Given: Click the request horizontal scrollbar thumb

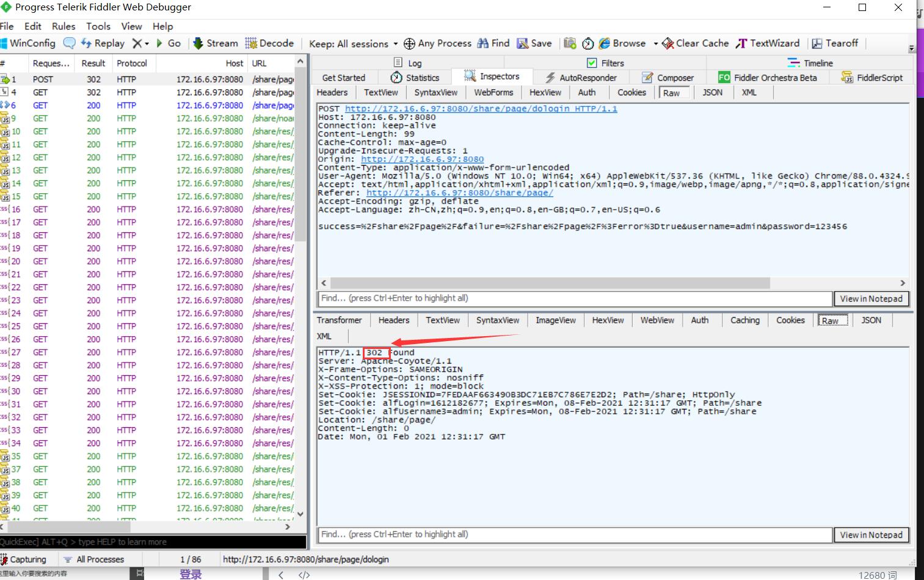Looking at the screenshot, I should pyautogui.click(x=550, y=283).
